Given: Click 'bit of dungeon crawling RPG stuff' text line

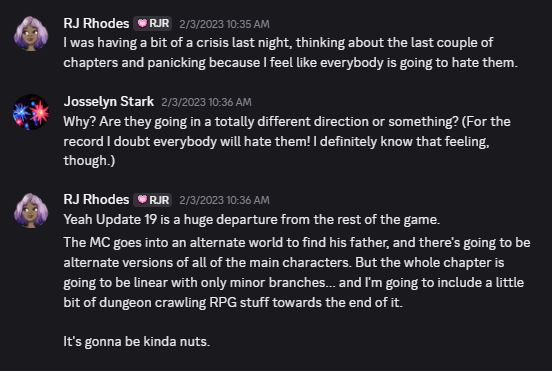Looking at the screenshot, I should click(x=233, y=302).
